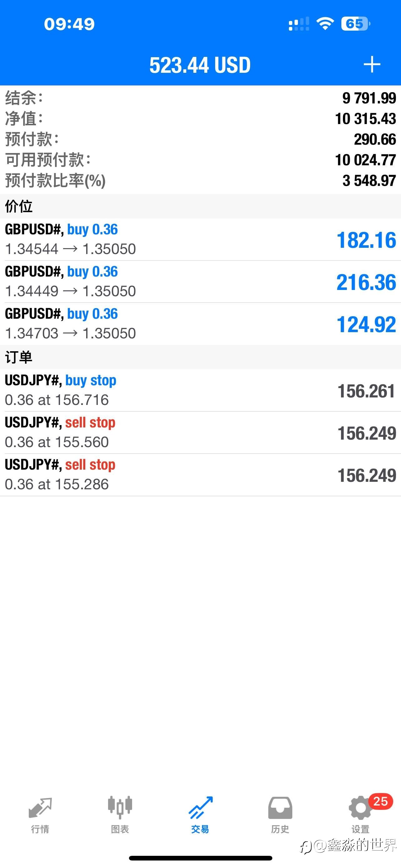Image resolution: width=401 pixels, height=868 pixels.
Task: Open the 历史 history inbox icon
Action: click(280, 808)
